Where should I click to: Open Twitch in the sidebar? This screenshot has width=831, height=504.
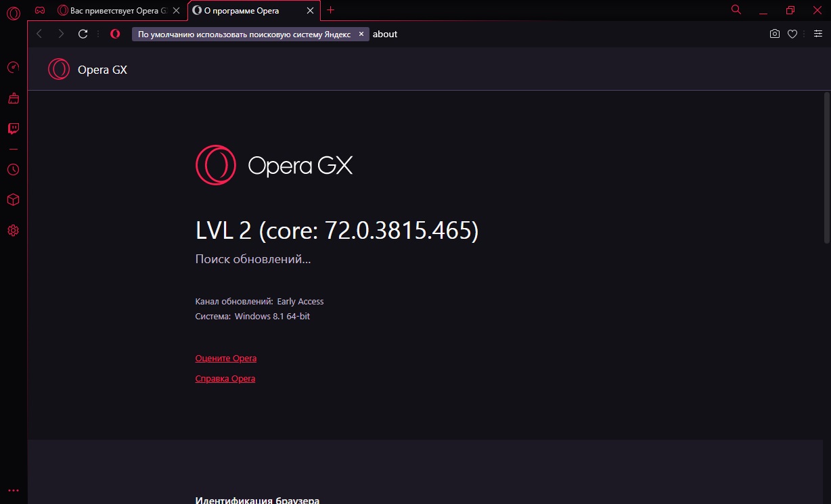[13, 129]
